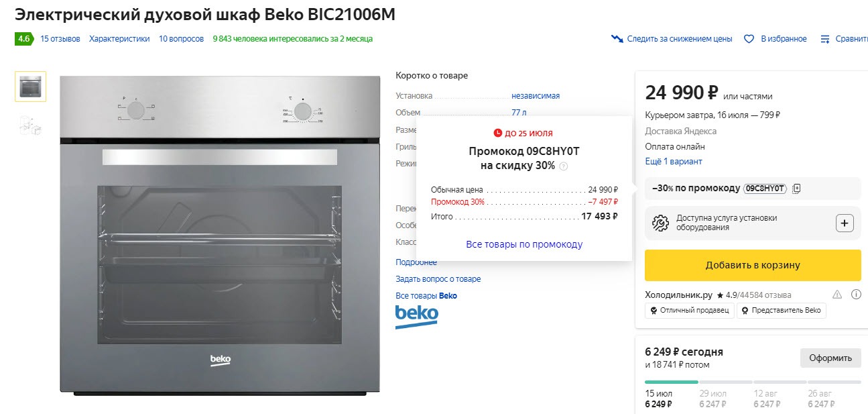Open the 15 отзывов section
Screen dimensions: 868x414
pyautogui.click(x=60, y=38)
